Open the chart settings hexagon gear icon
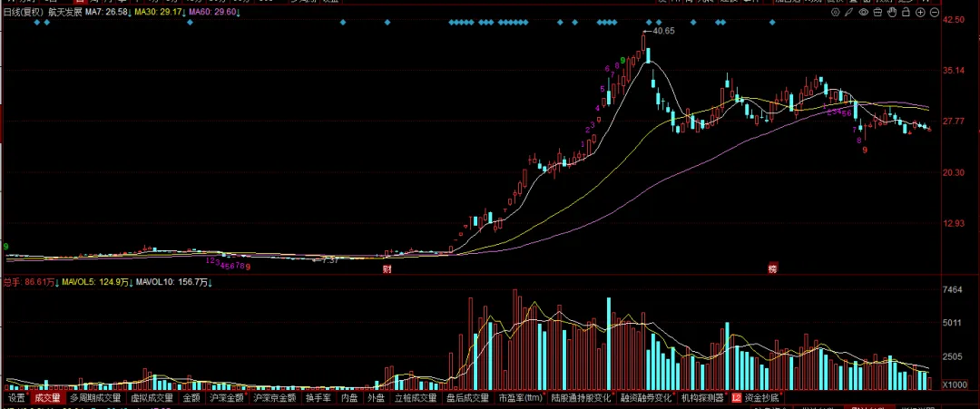 [x=836, y=12]
